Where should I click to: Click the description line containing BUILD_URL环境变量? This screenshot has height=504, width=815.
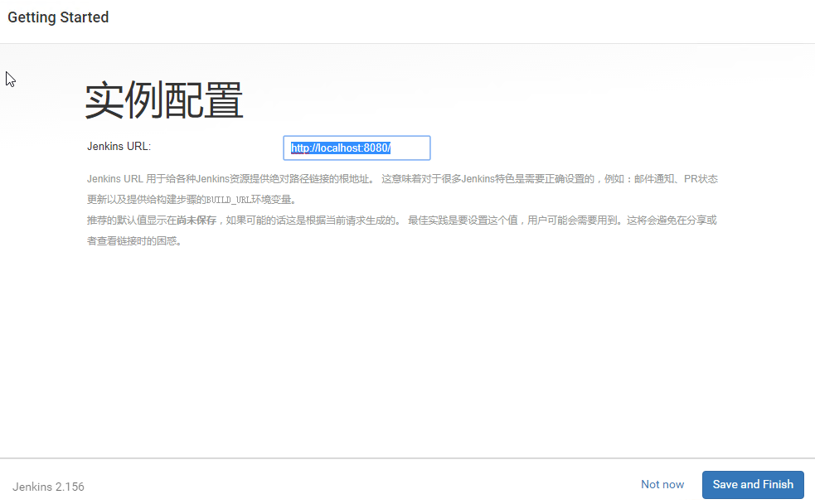[x=192, y=200]
